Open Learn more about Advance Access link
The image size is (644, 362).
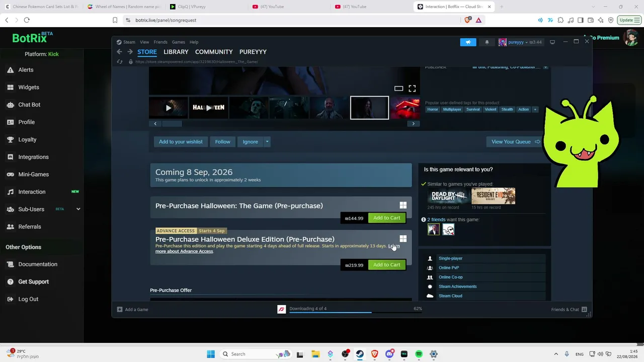click(x=184, y=251)
